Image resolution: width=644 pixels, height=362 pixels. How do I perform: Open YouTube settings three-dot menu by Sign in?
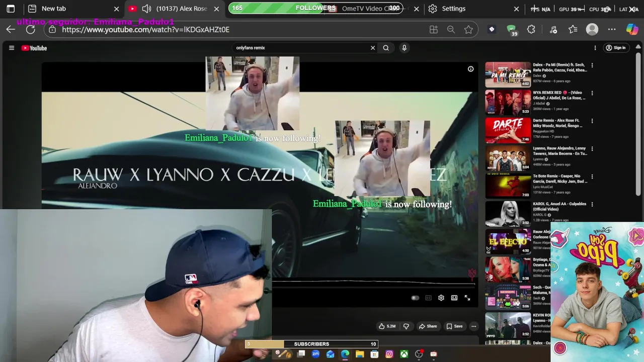[595, 48]
